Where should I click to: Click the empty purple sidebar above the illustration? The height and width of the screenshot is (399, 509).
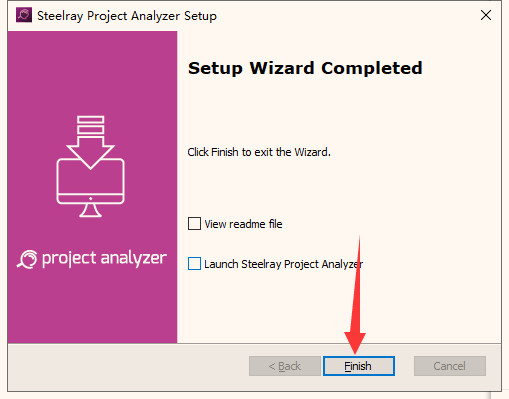pyautogui.click(x=92, y=72)
